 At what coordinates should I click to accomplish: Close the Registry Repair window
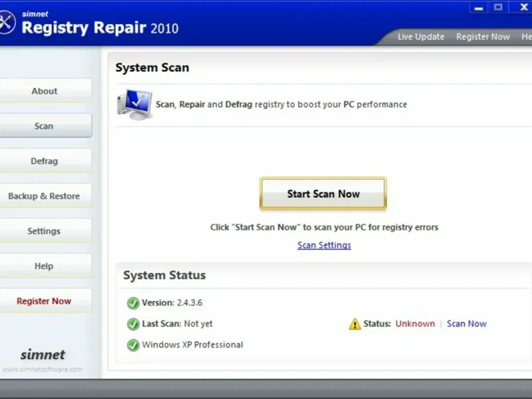click(523, 7)
